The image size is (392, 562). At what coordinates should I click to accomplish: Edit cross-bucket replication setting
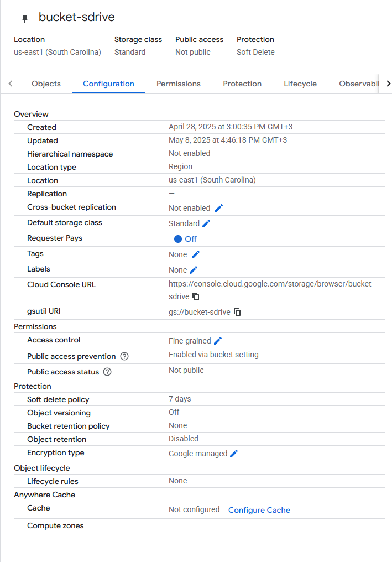tap(219, 208)
